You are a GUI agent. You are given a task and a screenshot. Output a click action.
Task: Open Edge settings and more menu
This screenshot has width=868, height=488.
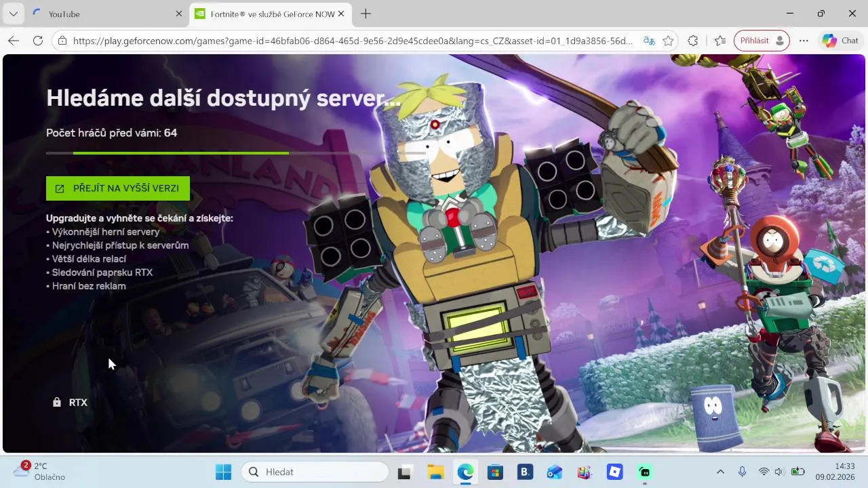(804, 41)
